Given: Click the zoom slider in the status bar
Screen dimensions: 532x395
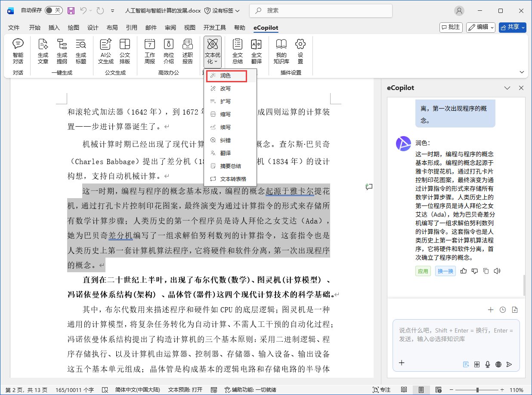Looking at the screenshot, I should 477,390.
